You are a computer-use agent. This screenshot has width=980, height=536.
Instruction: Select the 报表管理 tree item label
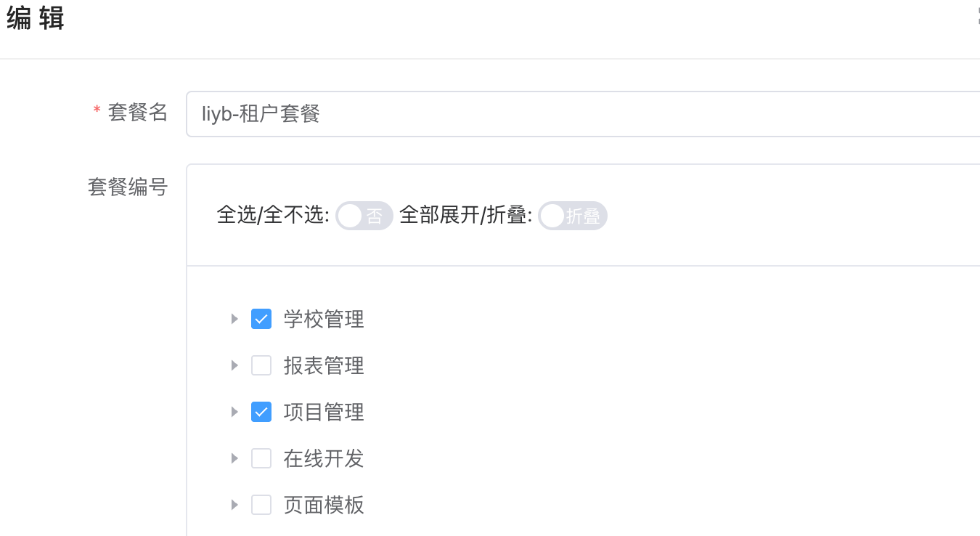(324, 365)
